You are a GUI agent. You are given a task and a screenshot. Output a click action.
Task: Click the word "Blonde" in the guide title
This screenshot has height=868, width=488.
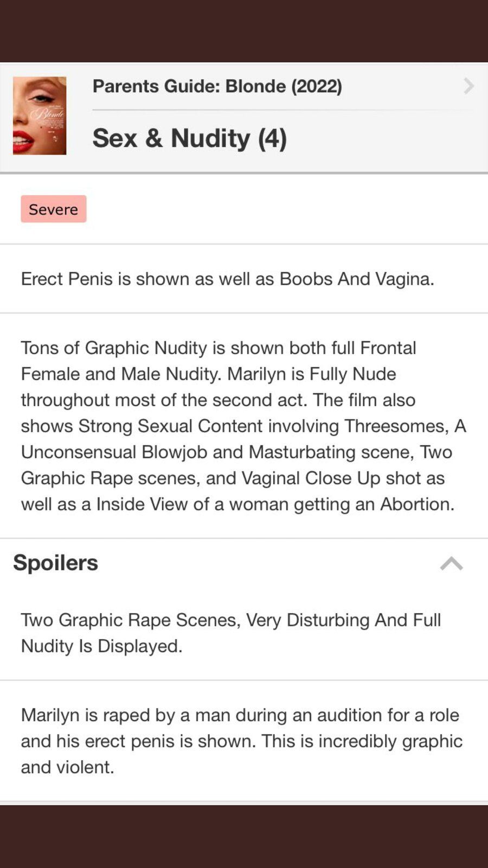pos(255,86)
